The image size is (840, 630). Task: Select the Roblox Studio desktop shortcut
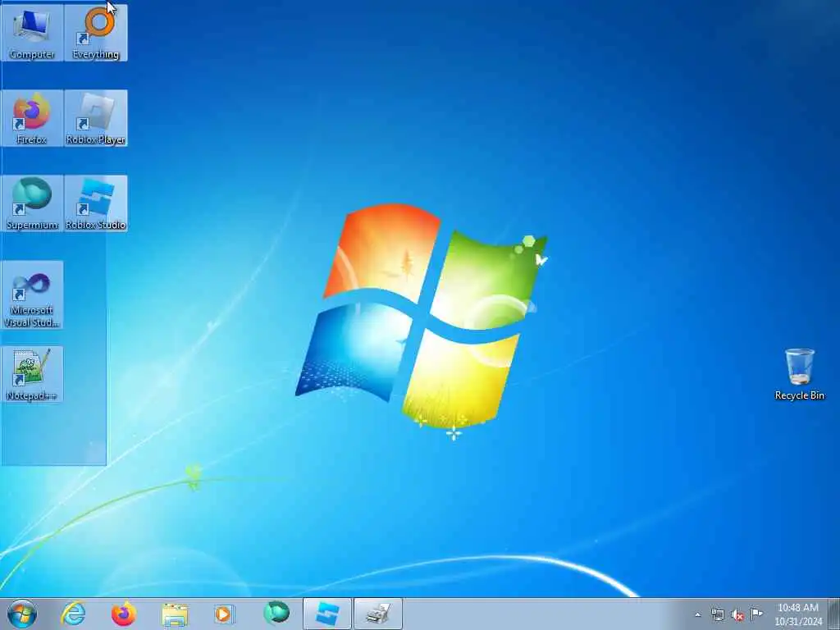coord(96,203)
